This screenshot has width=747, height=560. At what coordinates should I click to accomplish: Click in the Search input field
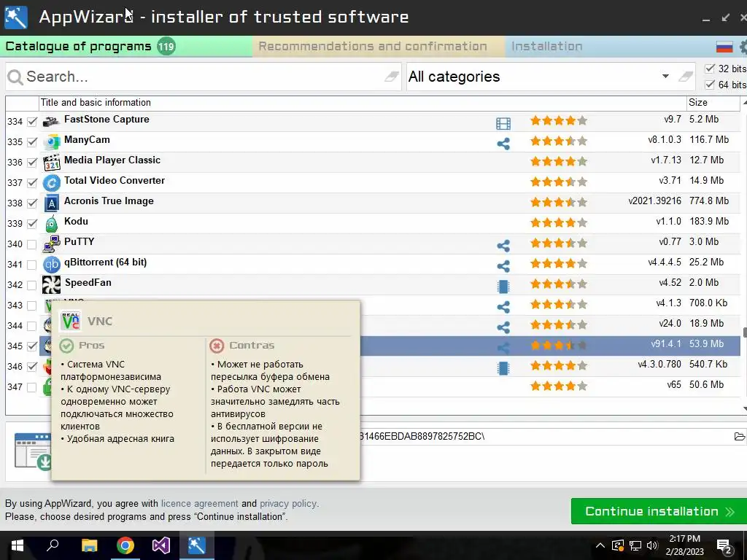pyautogui.click(x=204, y=77)
